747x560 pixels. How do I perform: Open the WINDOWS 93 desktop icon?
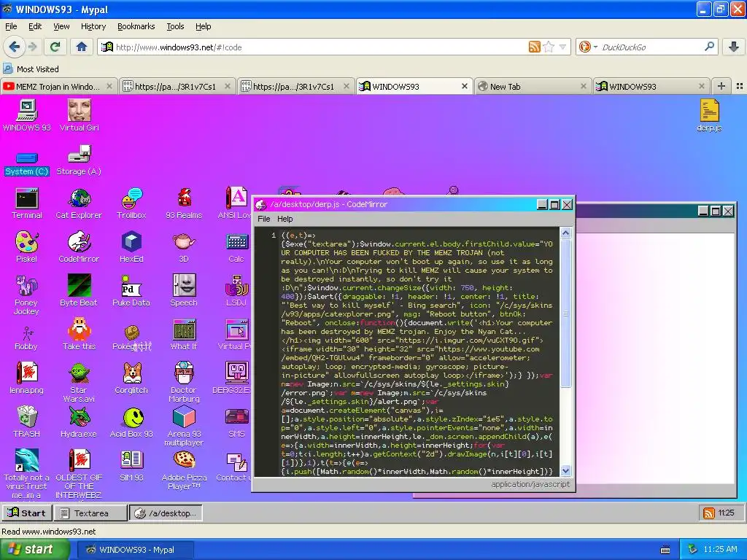pyautogui.click(x=27, y=115)
